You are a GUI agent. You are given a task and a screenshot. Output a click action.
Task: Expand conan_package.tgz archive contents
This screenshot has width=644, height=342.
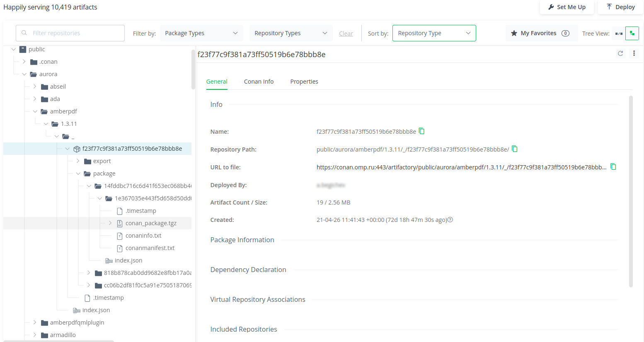point(110,223)
